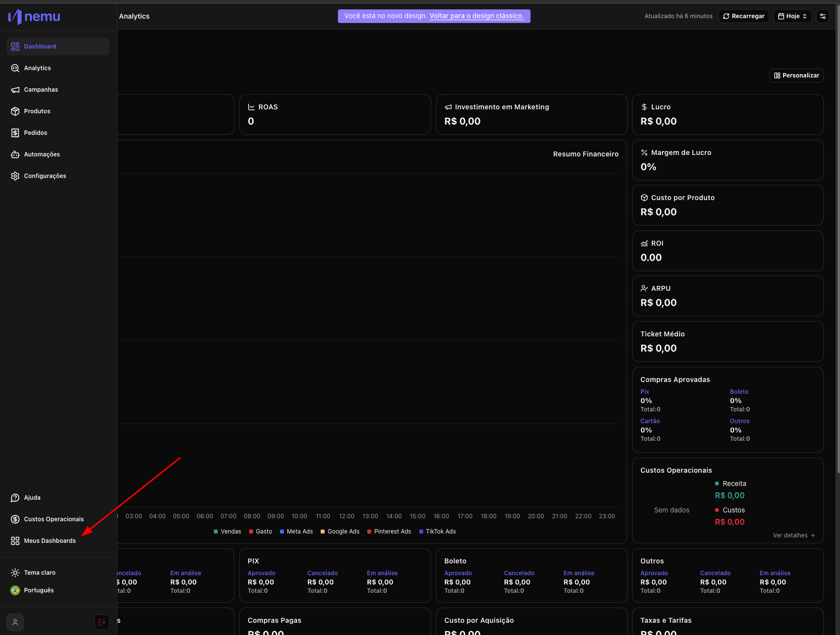Open Meus Dashboards in the sidebar
Screen dimensions: 840x635
click(58, 541)
